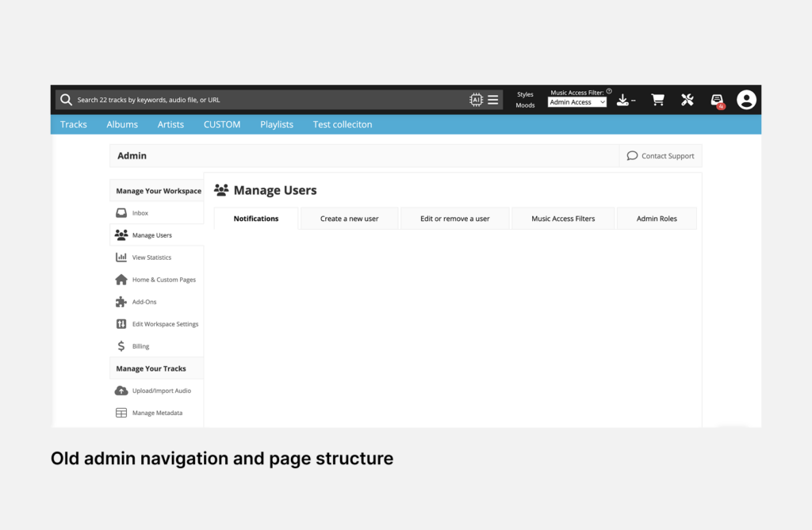
Task: Open the Moods filter
Action: [x=525, y=105]
